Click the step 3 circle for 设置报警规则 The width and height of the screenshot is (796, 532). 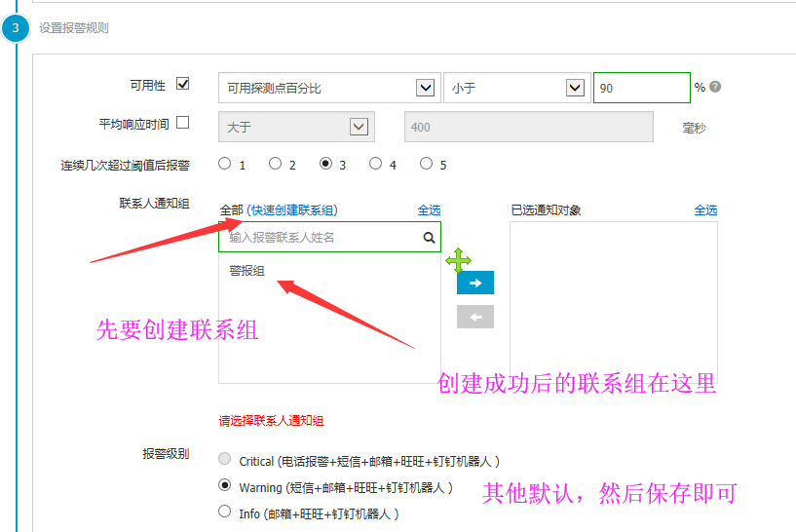tap(16, 28)
